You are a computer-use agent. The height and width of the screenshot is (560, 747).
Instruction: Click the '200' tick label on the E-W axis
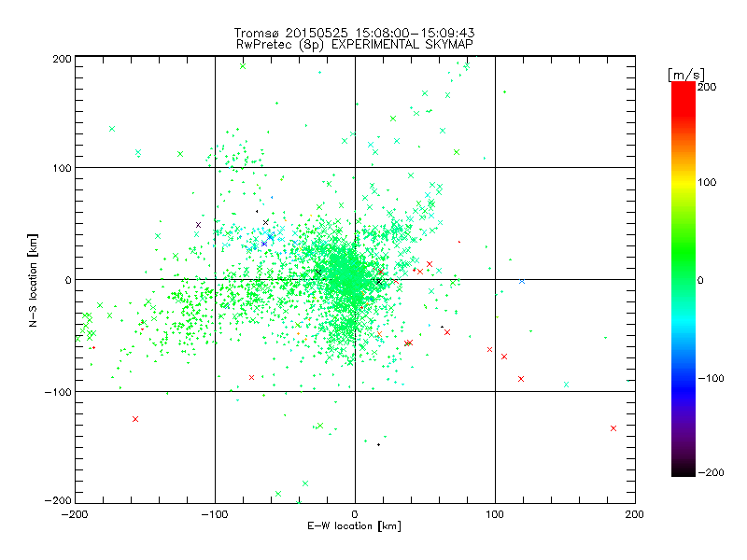tap(635, 514)
